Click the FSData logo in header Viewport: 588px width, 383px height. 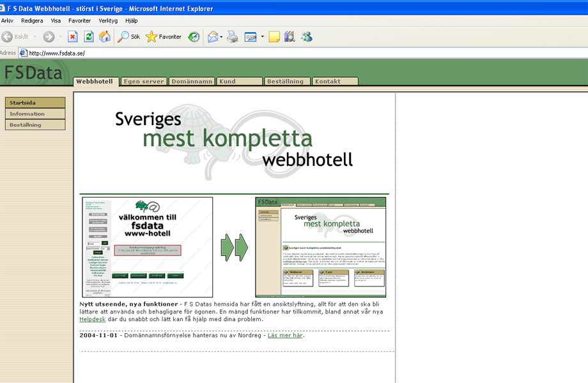point(33,73)
